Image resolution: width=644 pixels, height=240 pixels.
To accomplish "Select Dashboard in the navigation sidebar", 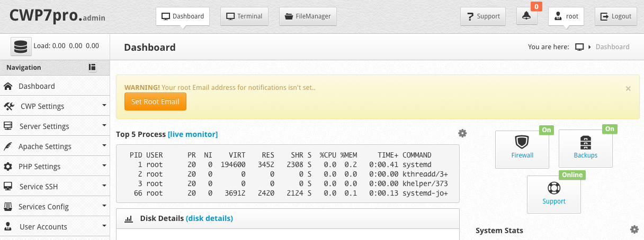I will (55, 86).
